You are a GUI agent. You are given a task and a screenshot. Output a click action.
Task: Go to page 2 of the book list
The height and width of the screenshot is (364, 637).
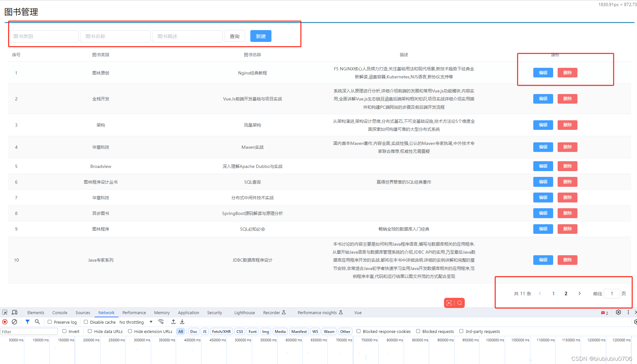tap(566, 293)
